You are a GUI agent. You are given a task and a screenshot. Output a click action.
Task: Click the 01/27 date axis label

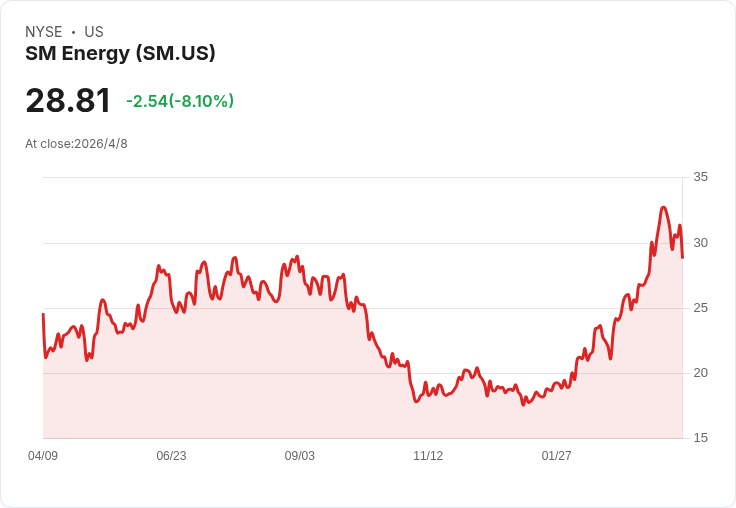point(556,455)
